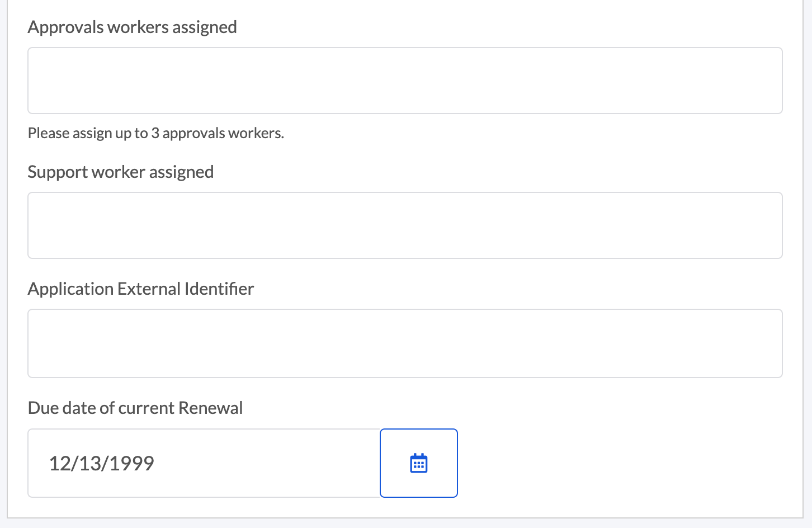This screenshot has height=528, width=812.
Task: Click the 'Support worker assigned' label
Action: pos(121,172)
